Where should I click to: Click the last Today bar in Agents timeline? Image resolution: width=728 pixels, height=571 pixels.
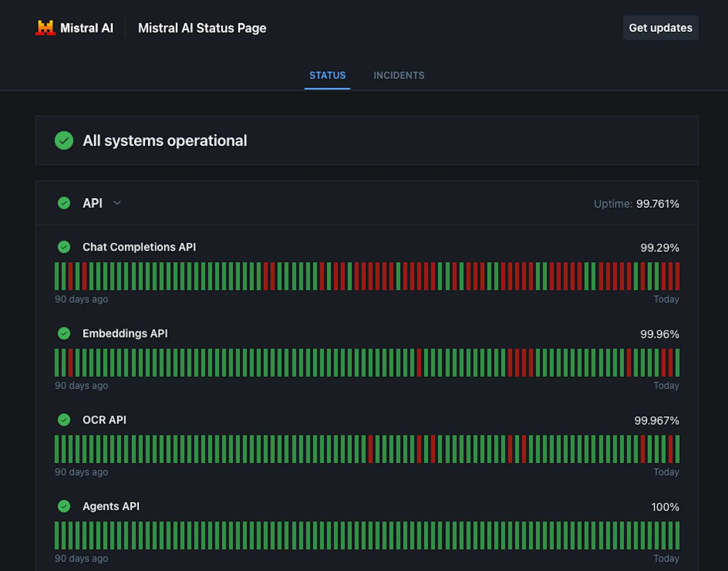coord(677,536)
